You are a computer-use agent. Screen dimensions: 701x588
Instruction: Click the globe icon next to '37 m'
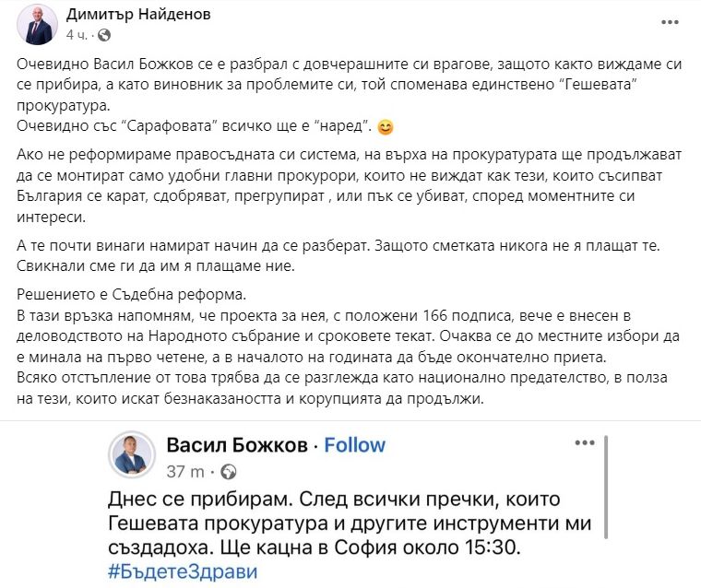click(x=228, y=473)
